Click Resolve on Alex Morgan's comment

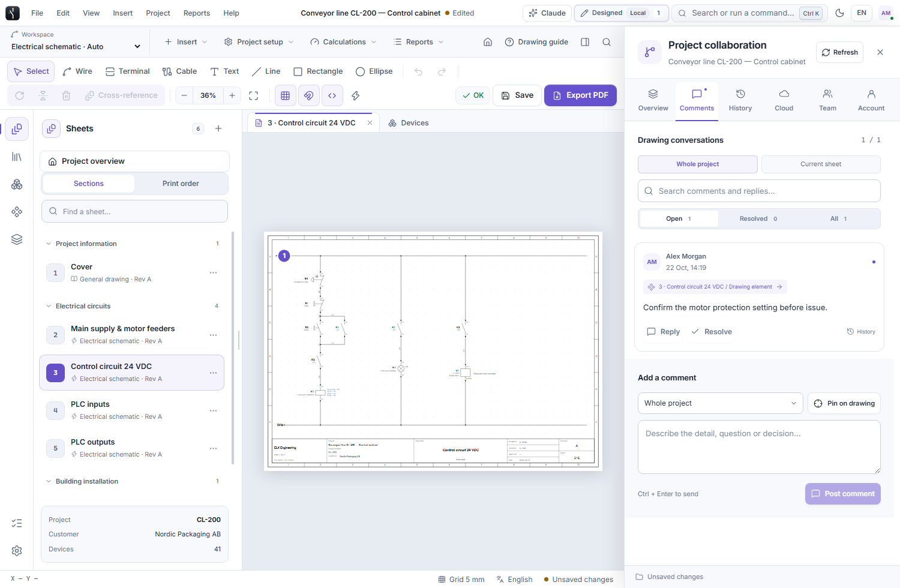712,332
